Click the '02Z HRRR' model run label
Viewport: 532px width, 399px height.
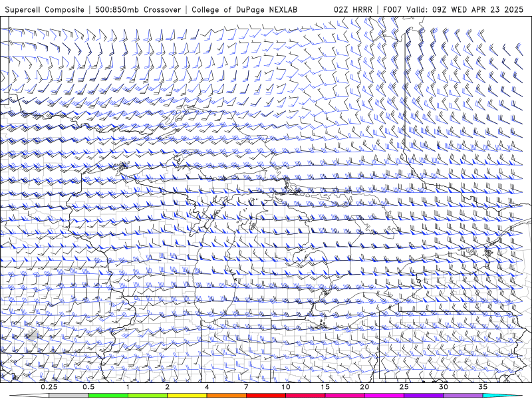click(353, 9)
